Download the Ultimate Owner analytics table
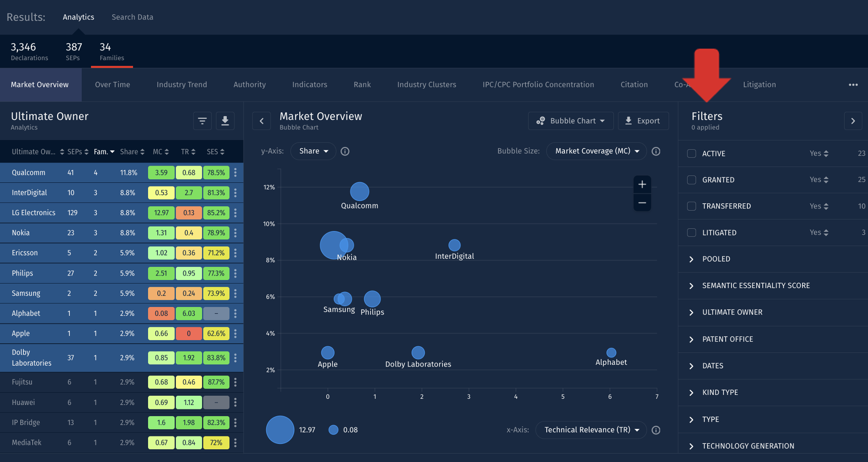This screenshot has width=868, height=462. point(225,121)
